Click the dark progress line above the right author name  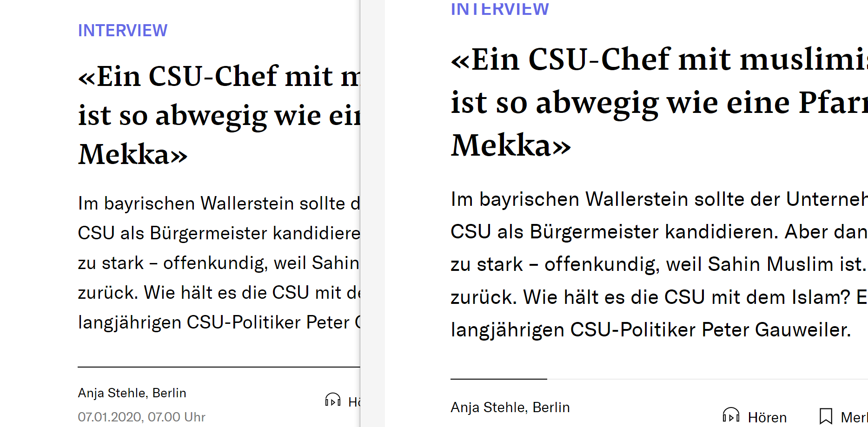pos(498,379)
